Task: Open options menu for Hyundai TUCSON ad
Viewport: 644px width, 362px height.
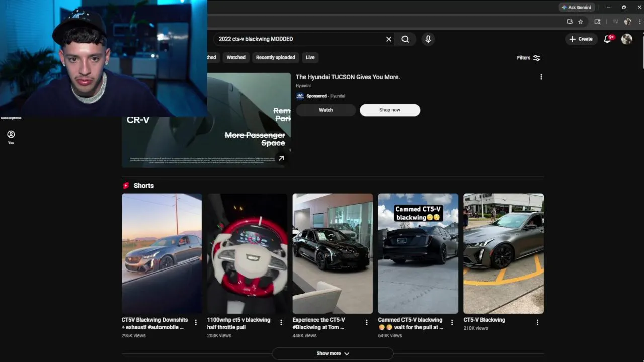Action: tap(541, 77)
